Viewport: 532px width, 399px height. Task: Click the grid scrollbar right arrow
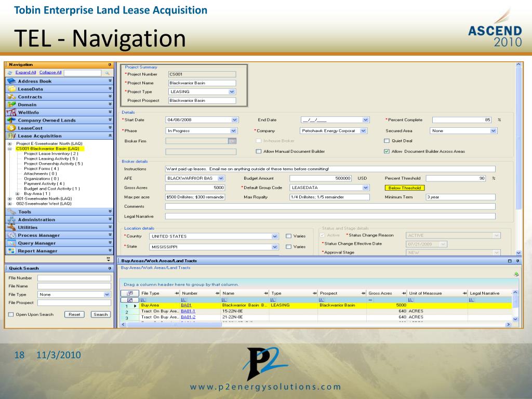(508, 325)
